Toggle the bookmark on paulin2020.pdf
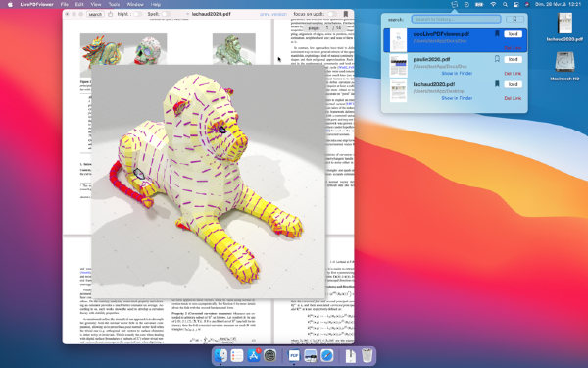This screenshot has width=588, height=368. point(497,59)
